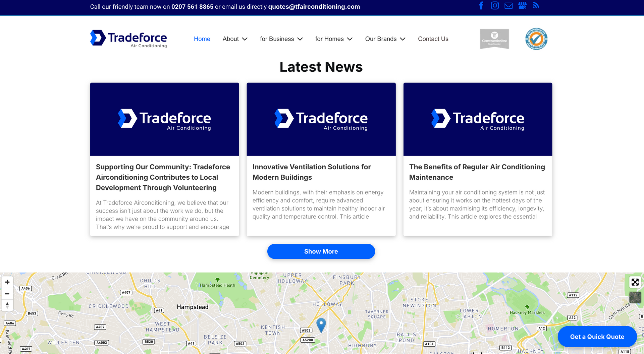Click the B520 road shield on the map
This screenshot has height=354, width=644.
pyautogui.click(x=149, y=342)
